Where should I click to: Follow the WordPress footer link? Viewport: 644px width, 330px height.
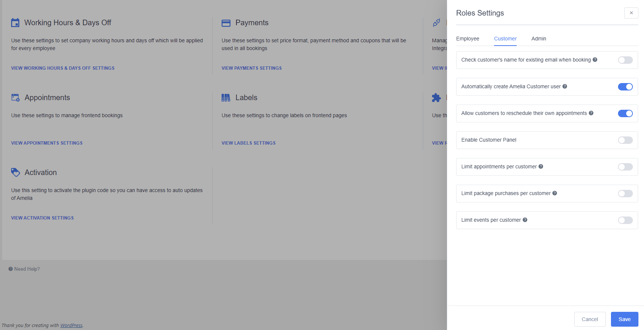click(71, 326)
